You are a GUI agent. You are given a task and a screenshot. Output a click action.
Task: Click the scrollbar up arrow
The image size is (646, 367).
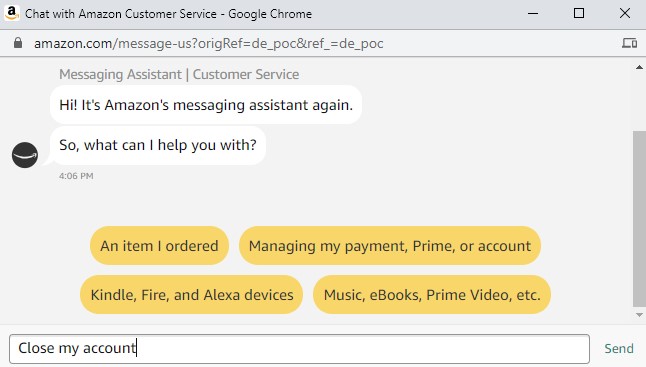(639, 67)
